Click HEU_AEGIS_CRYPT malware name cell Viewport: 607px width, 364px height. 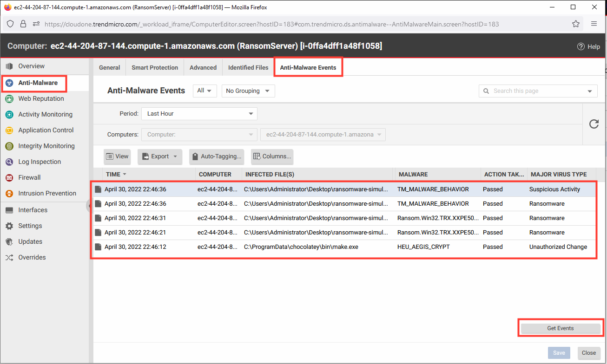423,247
